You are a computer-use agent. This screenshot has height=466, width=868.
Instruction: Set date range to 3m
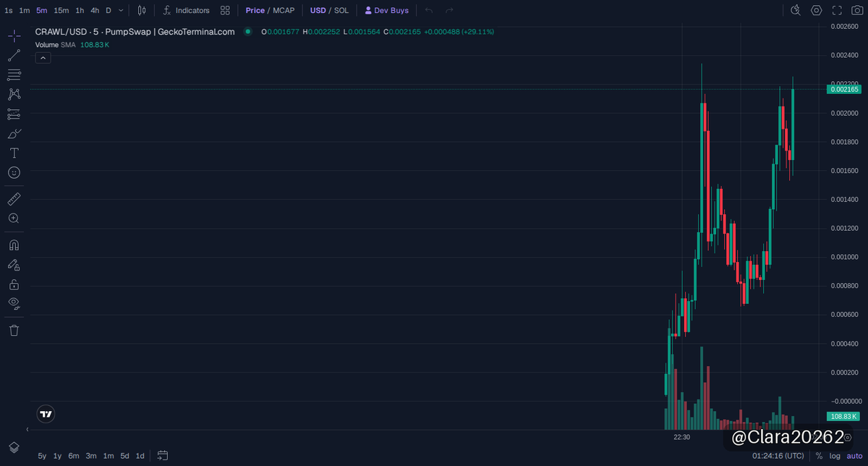[91, 456]
